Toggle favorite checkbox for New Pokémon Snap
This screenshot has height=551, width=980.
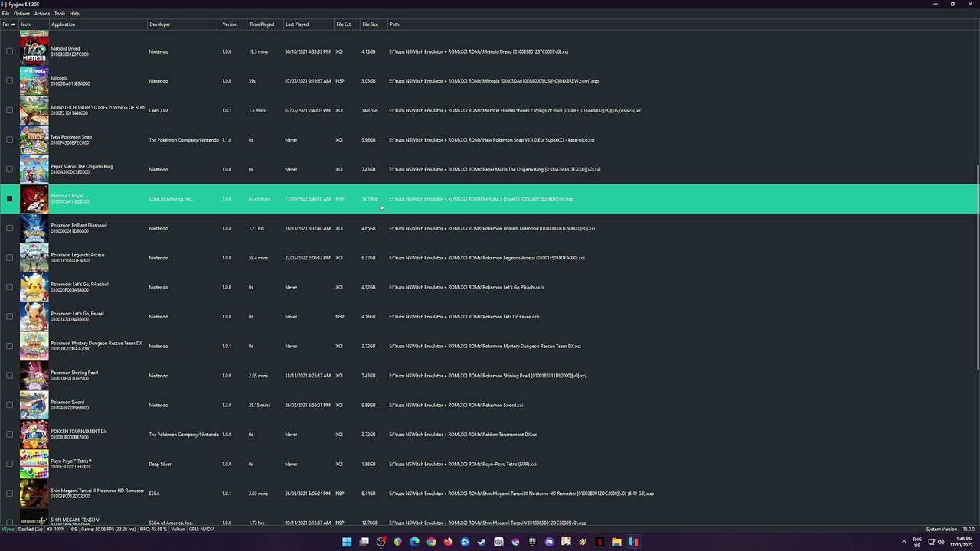tap(10, 140)
